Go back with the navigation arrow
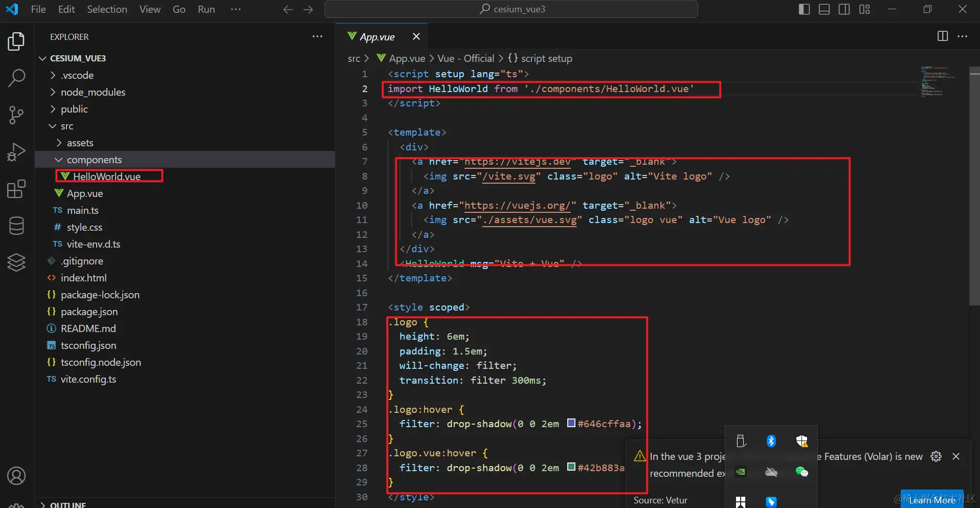980x508 pixels. click(288, 9)
